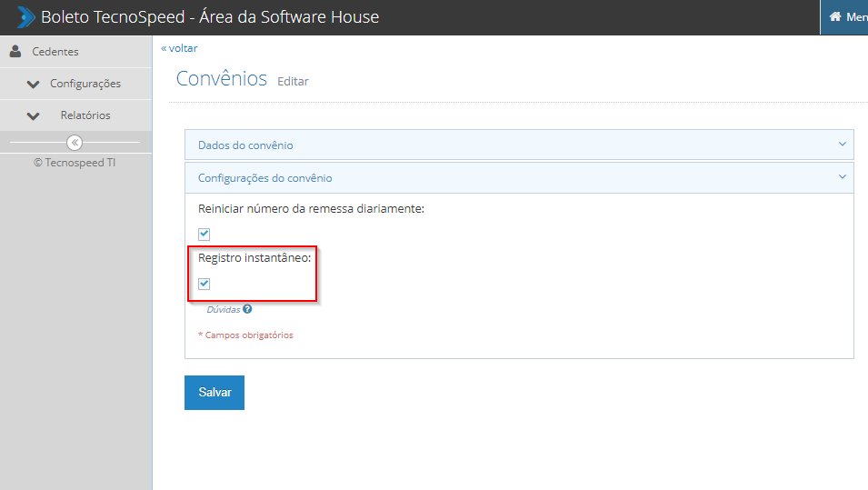Click the Convênios page heading

click(x=222, y=78)
